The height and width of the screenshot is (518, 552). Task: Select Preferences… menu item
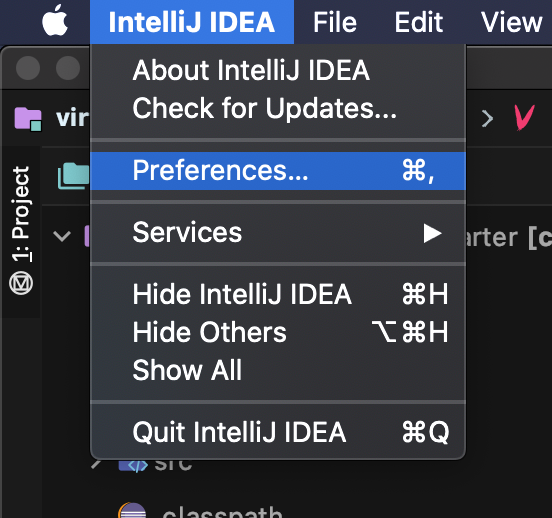(x=278, y=171)
